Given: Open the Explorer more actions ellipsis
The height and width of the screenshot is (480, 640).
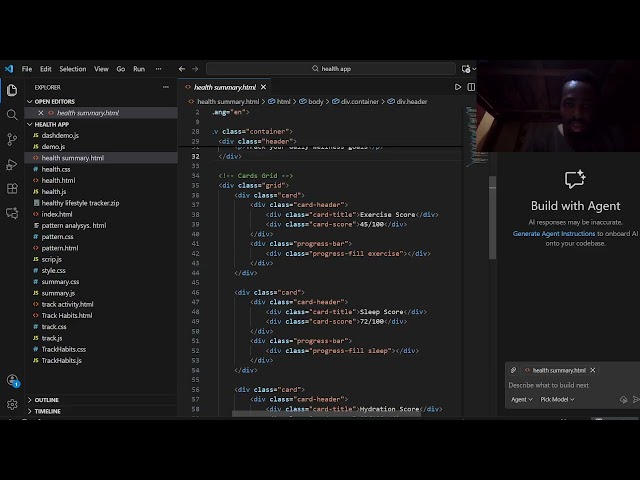Looking at the screenshot, I should (166, 87).
